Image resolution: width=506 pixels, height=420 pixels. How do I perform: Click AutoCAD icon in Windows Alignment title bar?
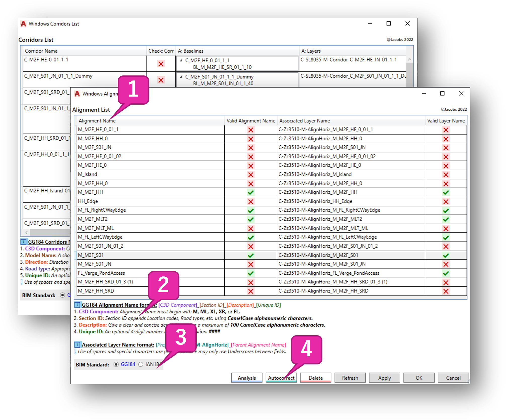click(77, 94)
